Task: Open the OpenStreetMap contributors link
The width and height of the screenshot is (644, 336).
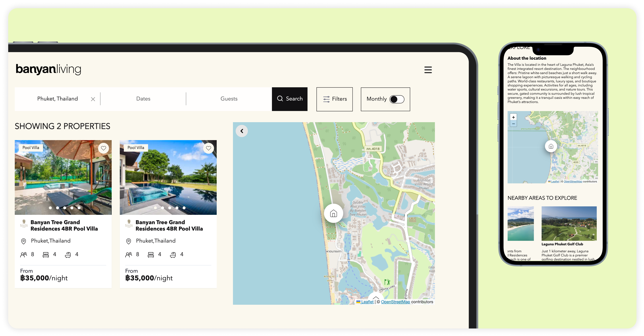Action: [395, 302]
